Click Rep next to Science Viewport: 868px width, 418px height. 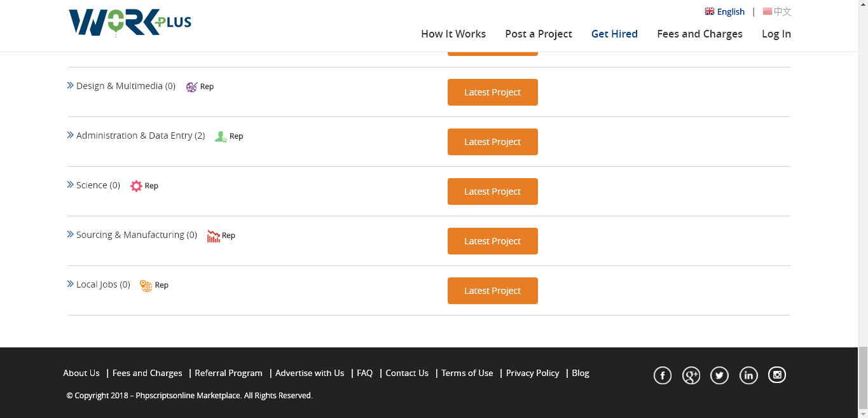(x=151, y=186)
